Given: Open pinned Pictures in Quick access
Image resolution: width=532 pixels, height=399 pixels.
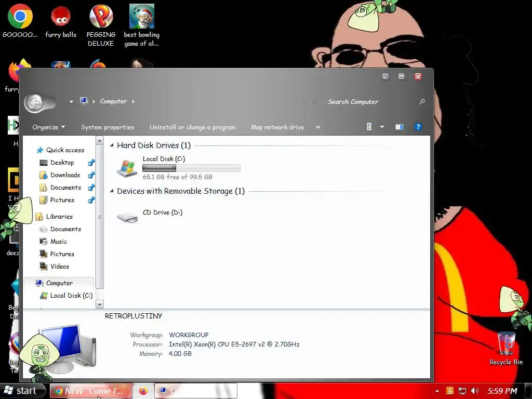Looking at the screenshot, I should [x=57, y=200].
